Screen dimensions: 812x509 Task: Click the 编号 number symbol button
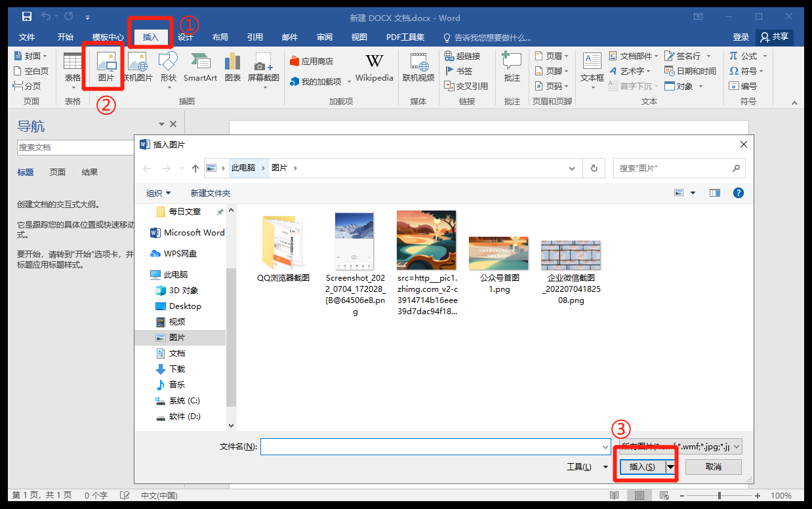coord(742,86)
